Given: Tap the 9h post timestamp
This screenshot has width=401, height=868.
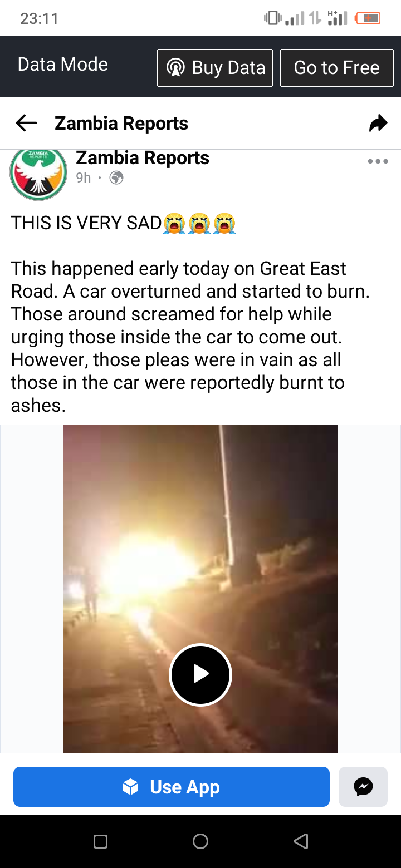Looking at the screenshot, I should coord(84,178).
